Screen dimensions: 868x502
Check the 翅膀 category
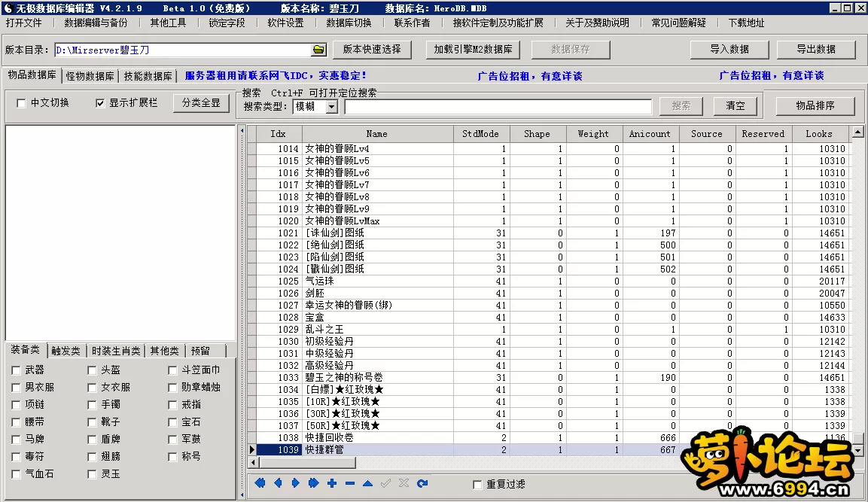point(92,457)
